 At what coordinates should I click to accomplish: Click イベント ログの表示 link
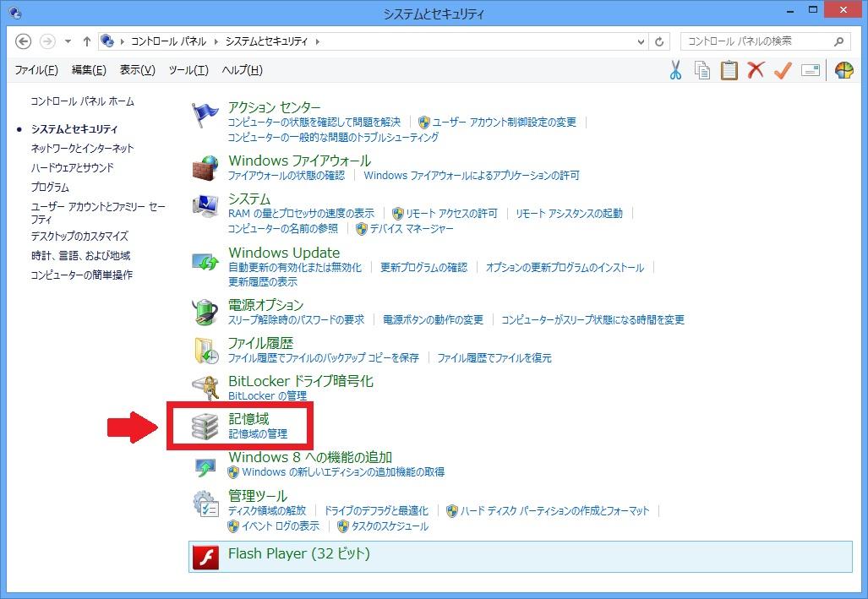coord(281,526)
